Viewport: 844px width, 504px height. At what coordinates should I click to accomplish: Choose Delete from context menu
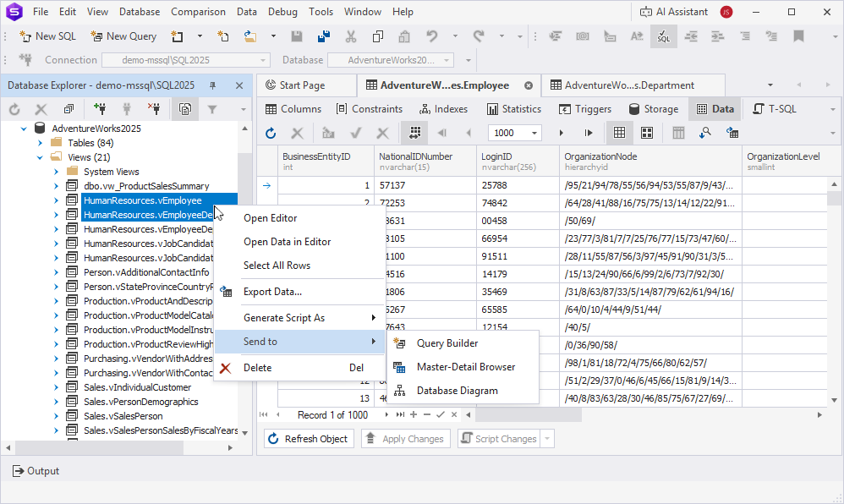[x=299, y=368]
